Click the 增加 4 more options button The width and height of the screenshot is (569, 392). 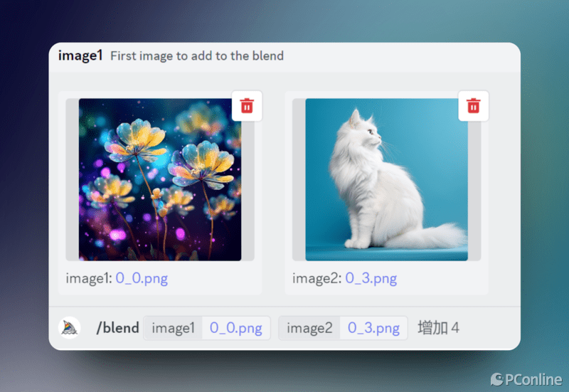438,328
